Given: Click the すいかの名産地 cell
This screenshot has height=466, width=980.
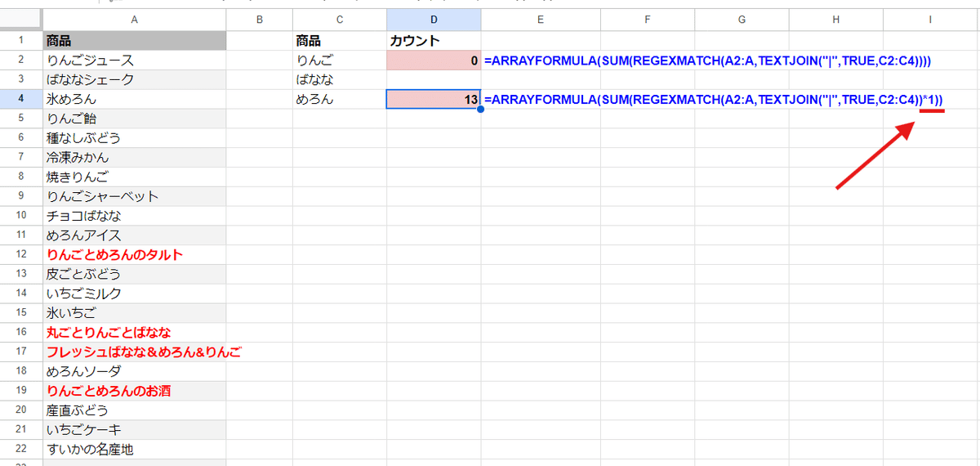Looking at the screenshot, I should click(x=135, y=449).
